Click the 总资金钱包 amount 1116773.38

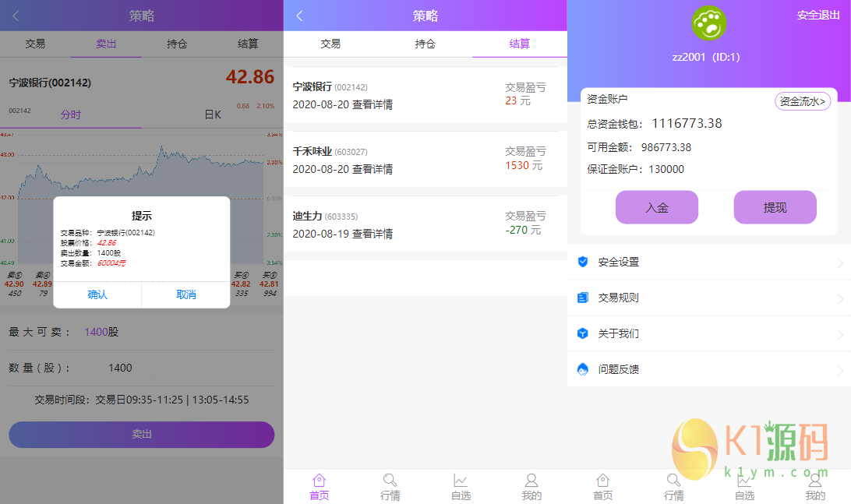[x=687, y=123]
